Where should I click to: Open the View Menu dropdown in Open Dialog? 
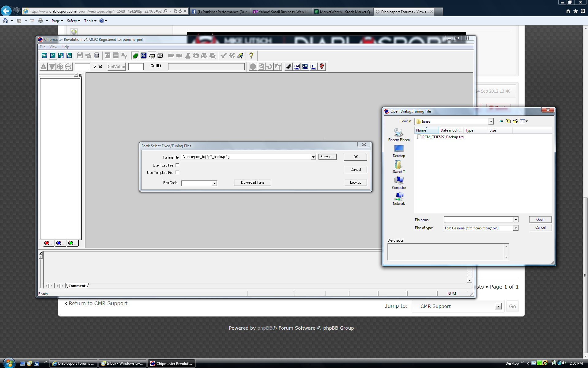(524, 121)
